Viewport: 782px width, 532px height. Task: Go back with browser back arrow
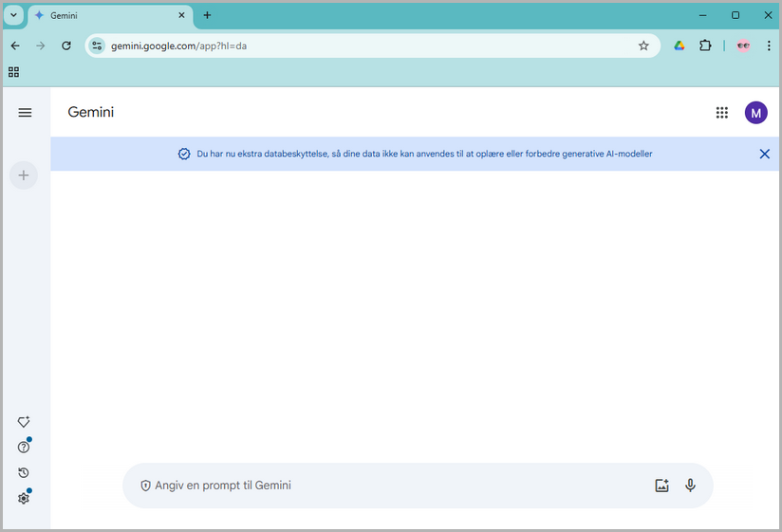(x=15, y=46)
